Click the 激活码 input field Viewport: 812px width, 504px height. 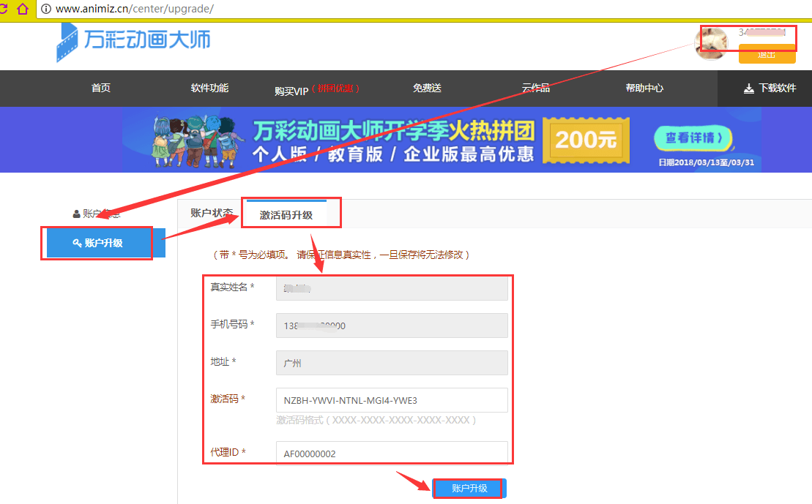pyautogui.click(x=392, y=400)
